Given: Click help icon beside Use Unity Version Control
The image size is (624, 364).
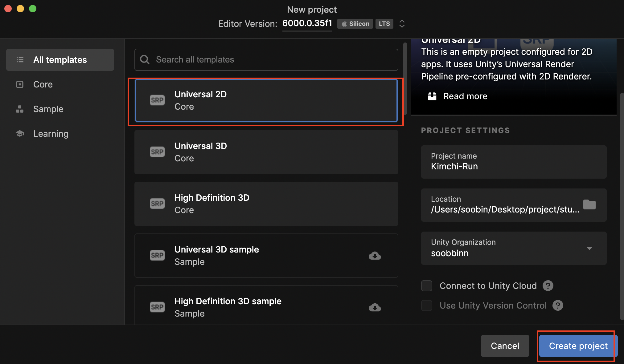Looking at the screenshot, I should pyautogui.click(x=558, y=305).
